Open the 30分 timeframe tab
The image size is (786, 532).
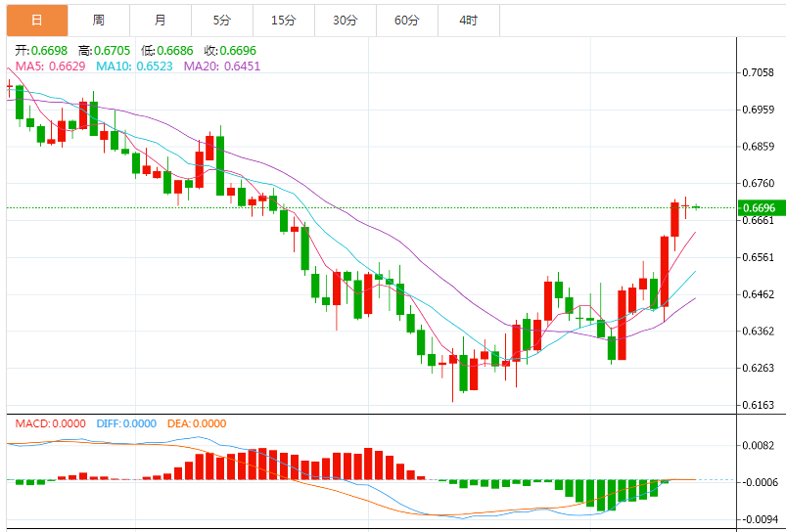pos(346,21)
